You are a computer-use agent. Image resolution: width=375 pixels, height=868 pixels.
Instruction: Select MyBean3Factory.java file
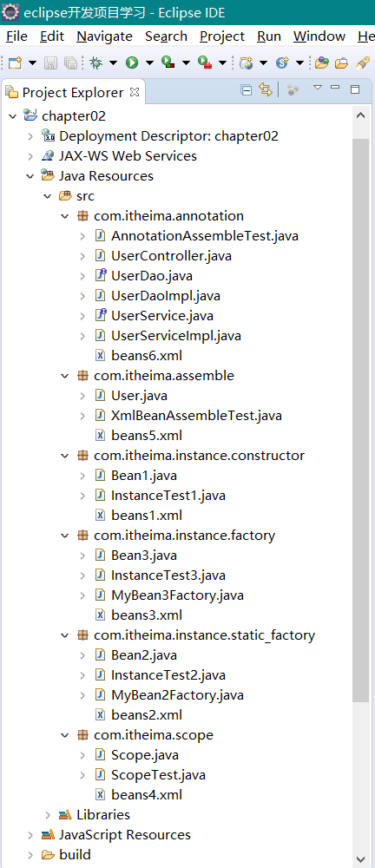pos(177,595)
